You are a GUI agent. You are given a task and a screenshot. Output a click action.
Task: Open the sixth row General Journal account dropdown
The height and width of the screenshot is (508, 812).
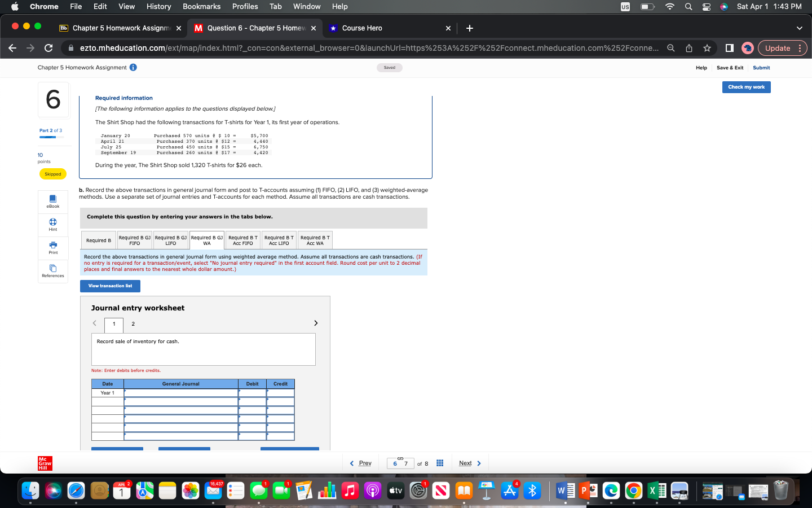point(181,436)
